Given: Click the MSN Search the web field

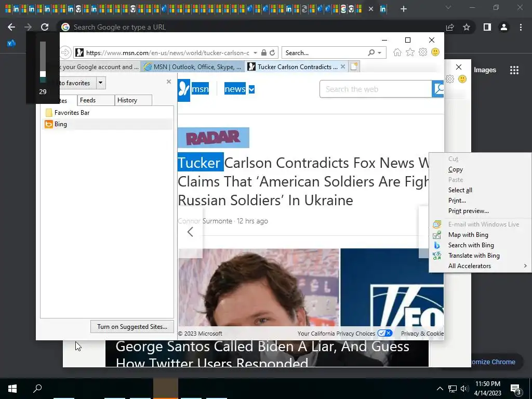Looking at the screenshot, I should click(376, 89).
